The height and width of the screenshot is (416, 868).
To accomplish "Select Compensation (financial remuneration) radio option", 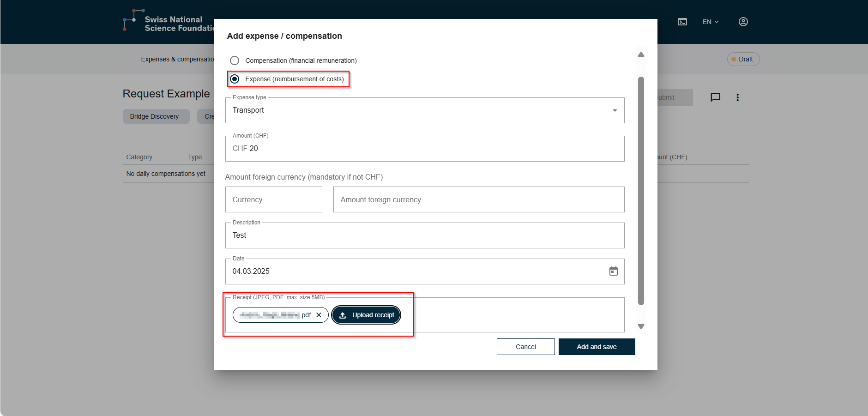I will [235, 60].
